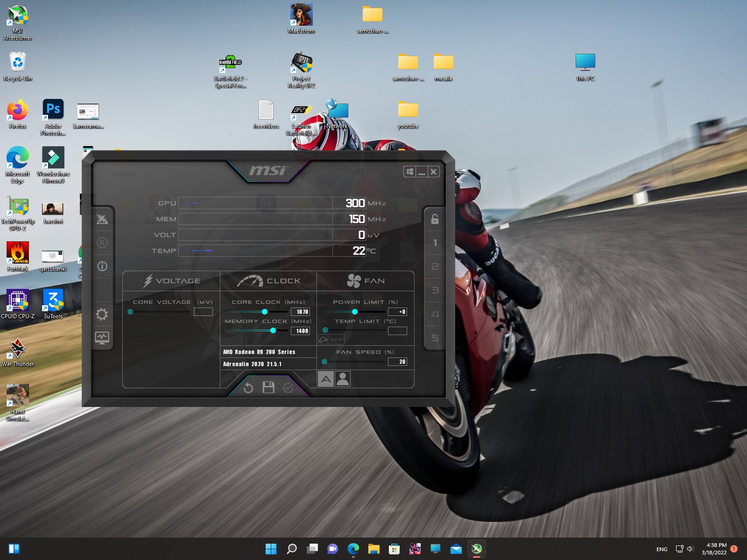Click the Windows logo startup button
The height and width of the screenshot is (560, 747).
[409, 172]
